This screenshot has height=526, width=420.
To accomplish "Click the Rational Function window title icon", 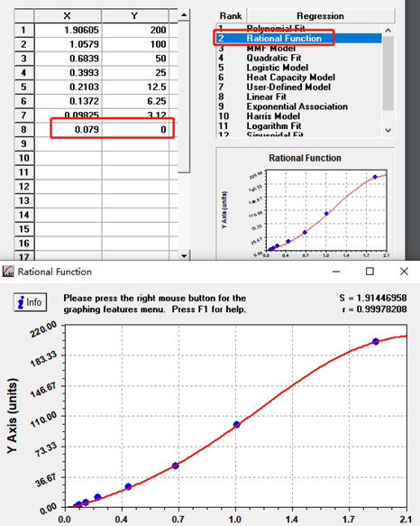I will (8, 272).
